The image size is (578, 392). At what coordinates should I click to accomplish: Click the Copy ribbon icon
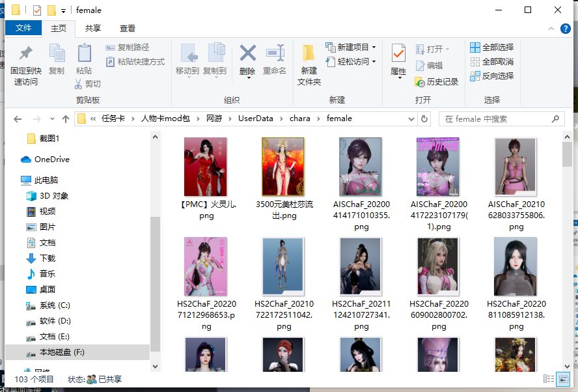pyautogui.click(x=57, y=53)
